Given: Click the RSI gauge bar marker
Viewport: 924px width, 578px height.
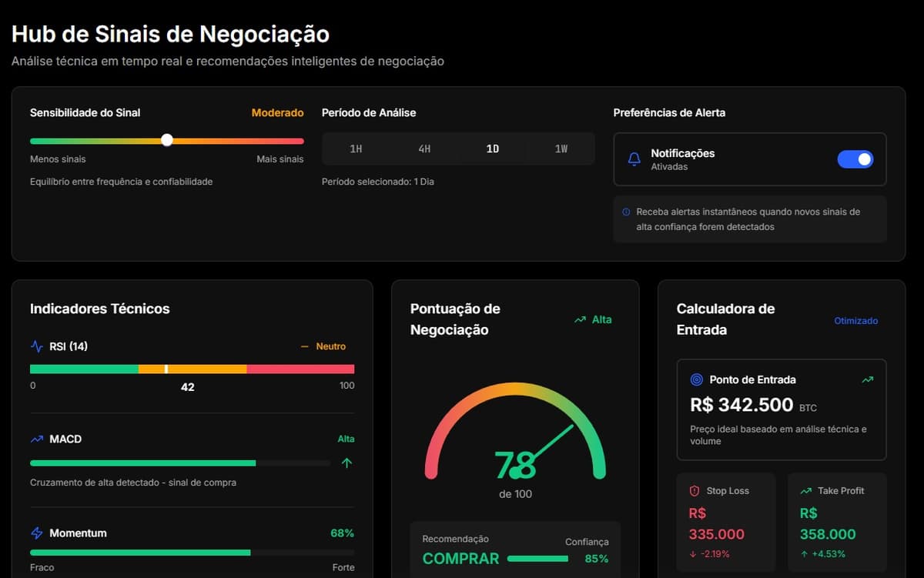Looking at the screenshot, I should 166,369.
